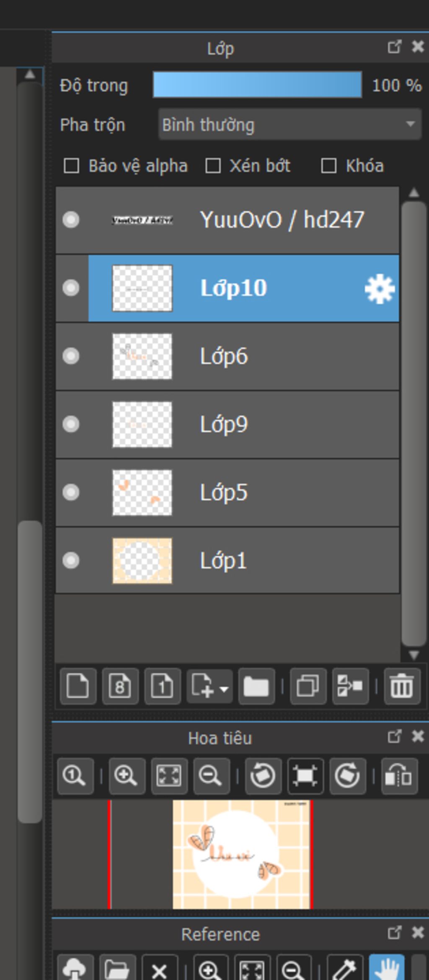Merge layer down icon
This screenshot has width=429, height=980.
350,686
